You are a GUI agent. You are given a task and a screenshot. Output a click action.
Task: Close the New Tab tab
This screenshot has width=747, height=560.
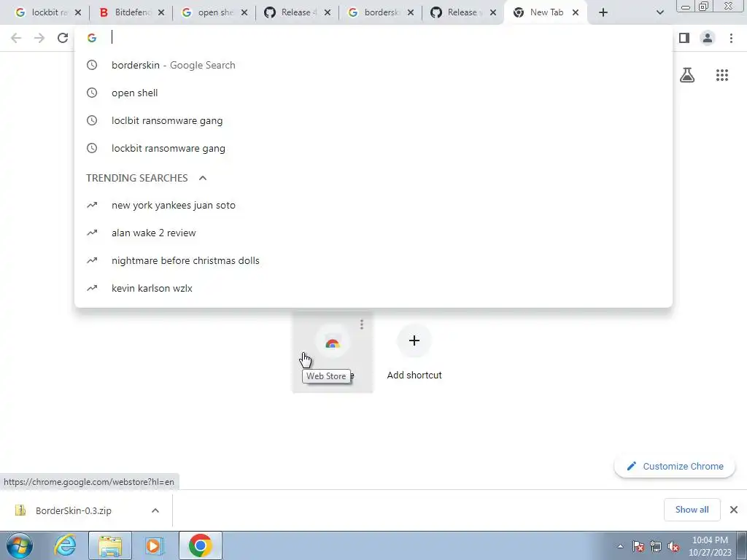576,13
